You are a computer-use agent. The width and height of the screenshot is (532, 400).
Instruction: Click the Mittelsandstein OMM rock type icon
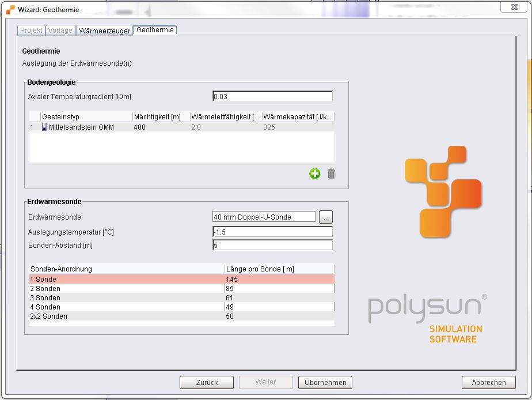[44, 127]
